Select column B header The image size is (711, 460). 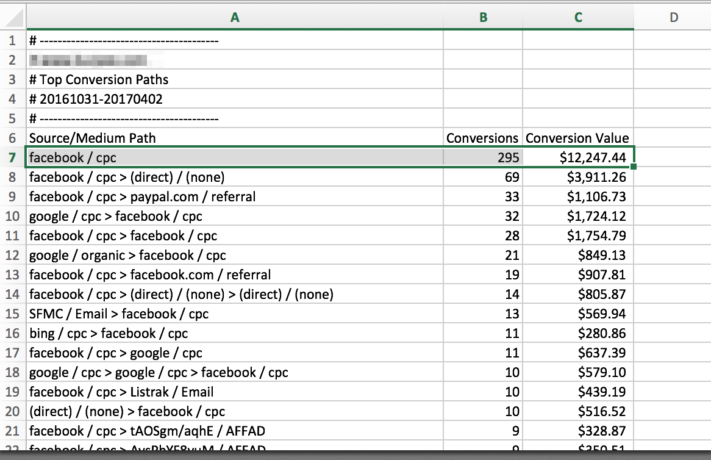tap(483, 17)
